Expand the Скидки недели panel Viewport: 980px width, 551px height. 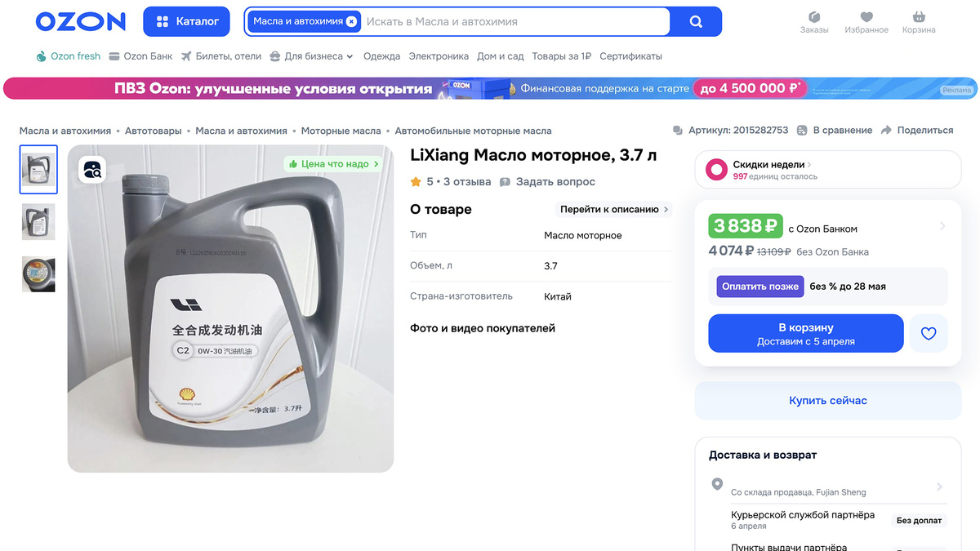coord(827,170)
